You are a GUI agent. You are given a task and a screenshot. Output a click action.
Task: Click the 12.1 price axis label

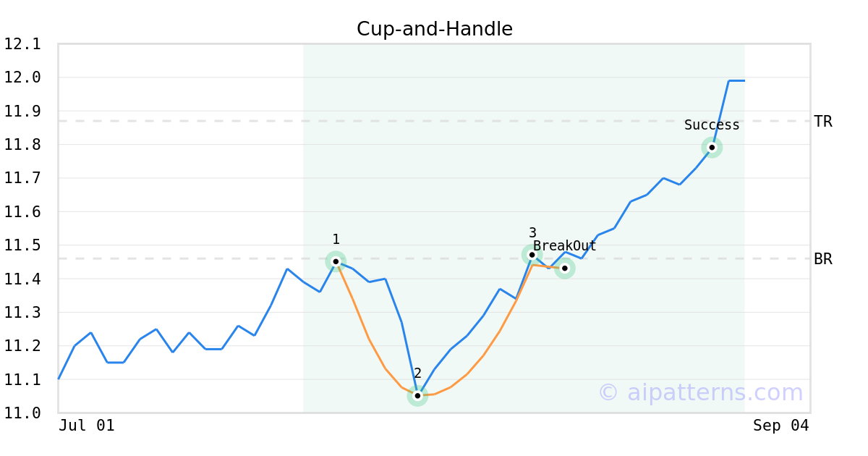pos(22,44)
